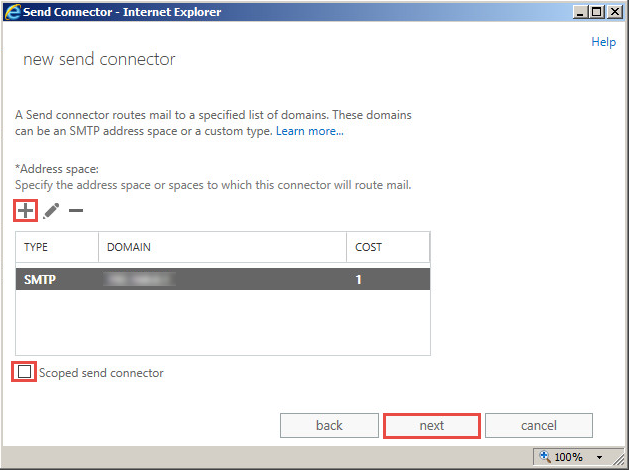Open the Learn more link

tap(310, 131)
